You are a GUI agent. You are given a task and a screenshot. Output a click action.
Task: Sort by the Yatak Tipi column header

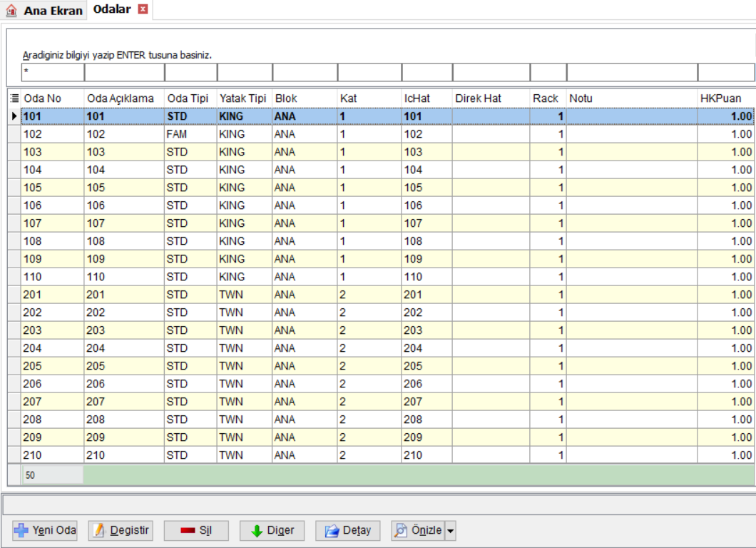[245, 98]
